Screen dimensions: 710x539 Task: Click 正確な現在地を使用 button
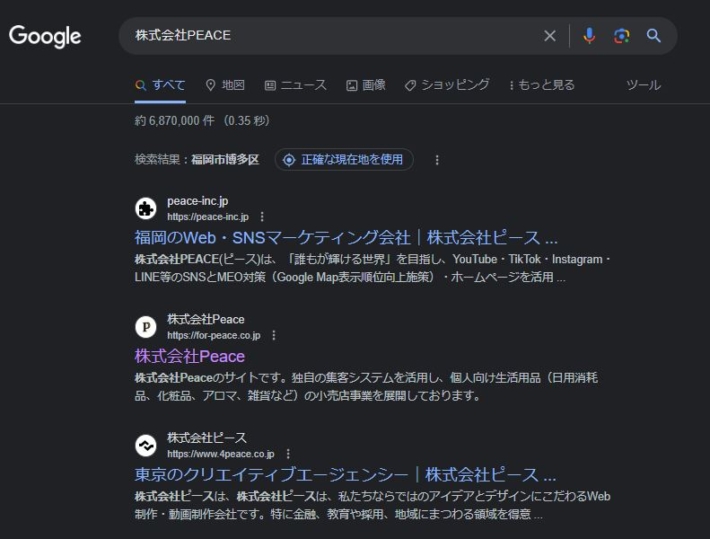point(344,159)
